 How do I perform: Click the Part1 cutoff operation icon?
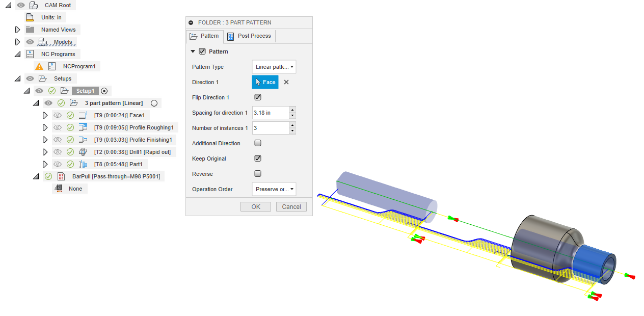tap(83, 164)
